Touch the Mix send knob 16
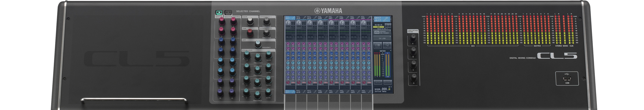 point(232,93)
